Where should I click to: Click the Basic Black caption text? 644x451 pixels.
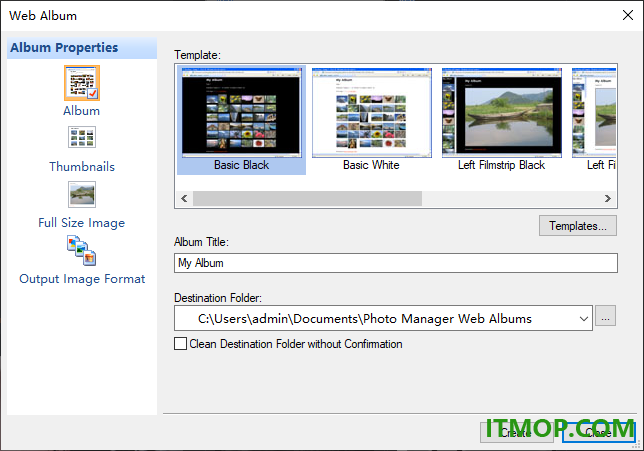(x=242, y=165)
